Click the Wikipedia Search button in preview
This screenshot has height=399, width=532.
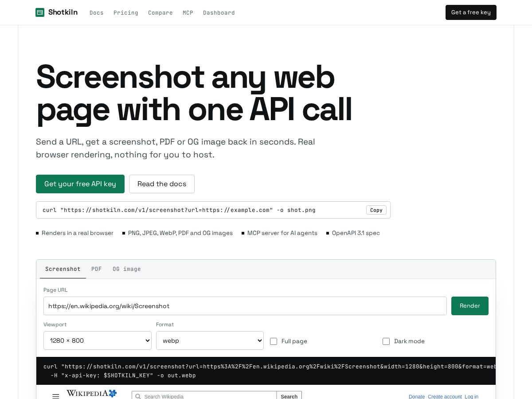(x=289, y=396)
